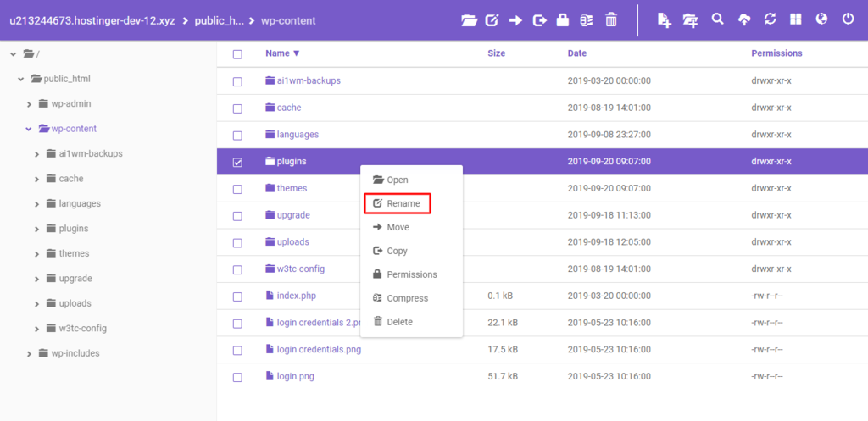Collapse the wp-content tree node
The image size is (868, 421).
(28, 129)
